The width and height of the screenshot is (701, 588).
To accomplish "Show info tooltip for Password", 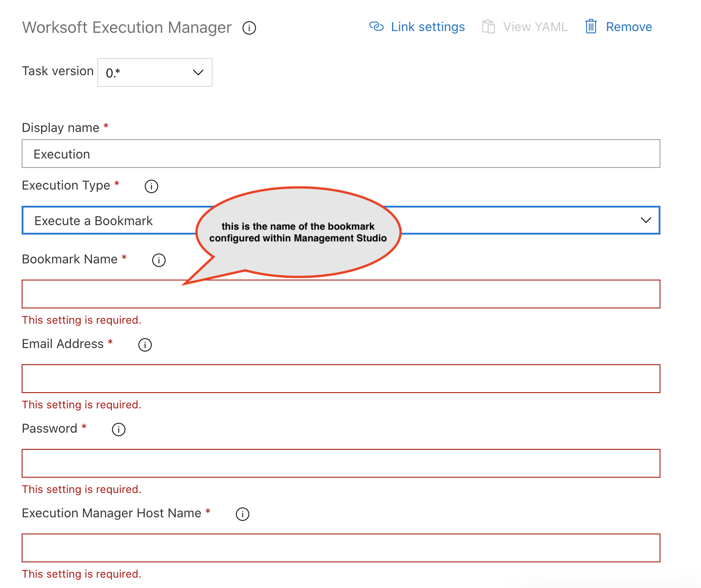I will click(x=118, y=430).
